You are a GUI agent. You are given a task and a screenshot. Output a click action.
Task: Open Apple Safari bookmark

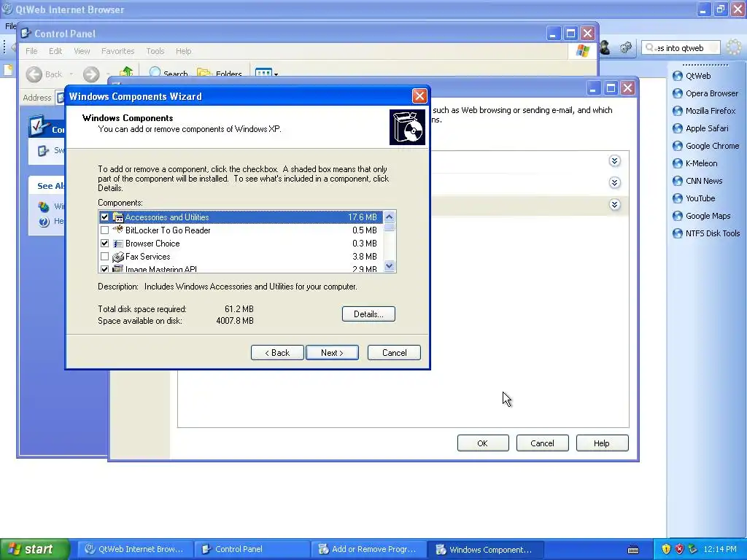[700, 128]
